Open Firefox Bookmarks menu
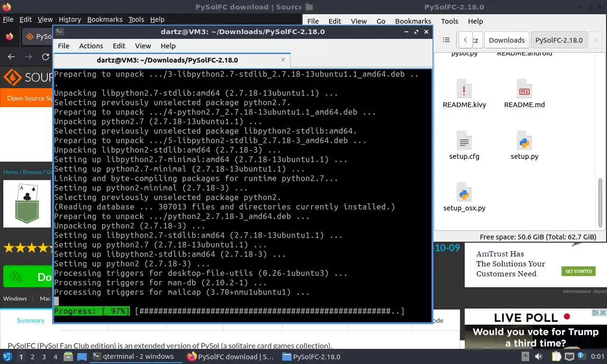The image size is (607, 364). coord(105,19)
